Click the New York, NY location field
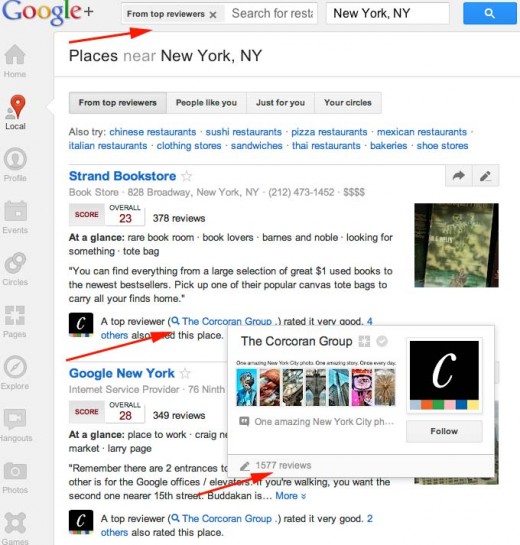This screenshot has height=545, width=520. [387, 14]
